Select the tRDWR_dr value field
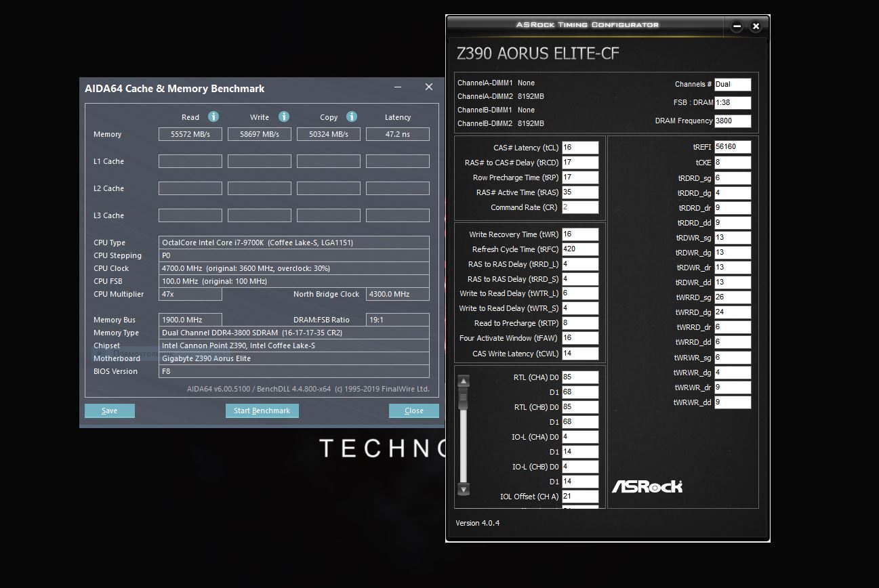 [733, 268]
